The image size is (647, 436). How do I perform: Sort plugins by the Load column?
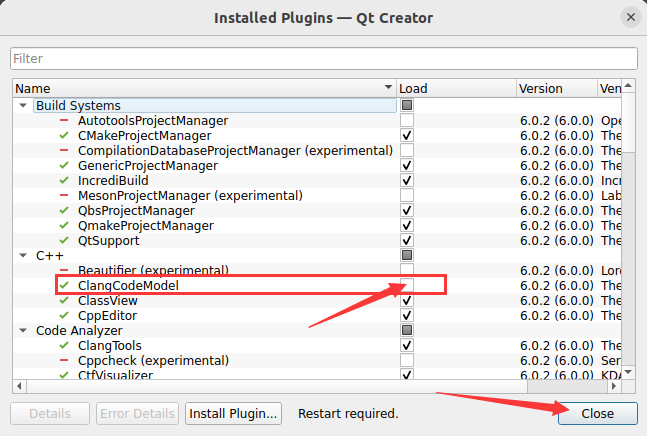tap(456, 88)
